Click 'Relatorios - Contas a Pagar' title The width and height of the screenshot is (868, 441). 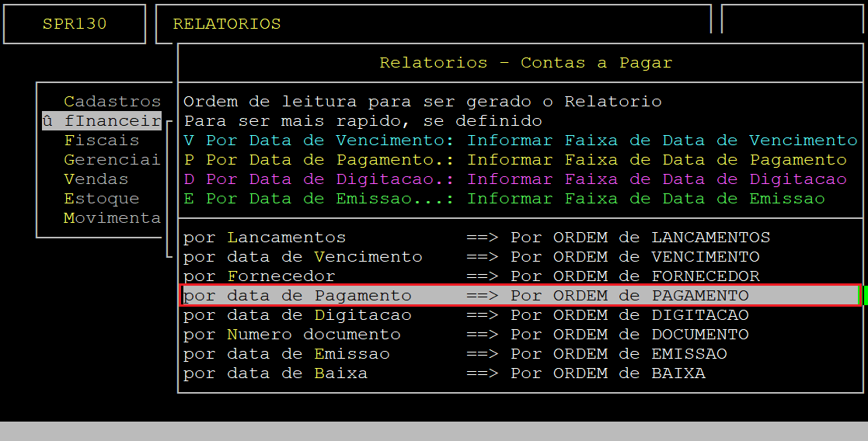click(x=525, y=63)
